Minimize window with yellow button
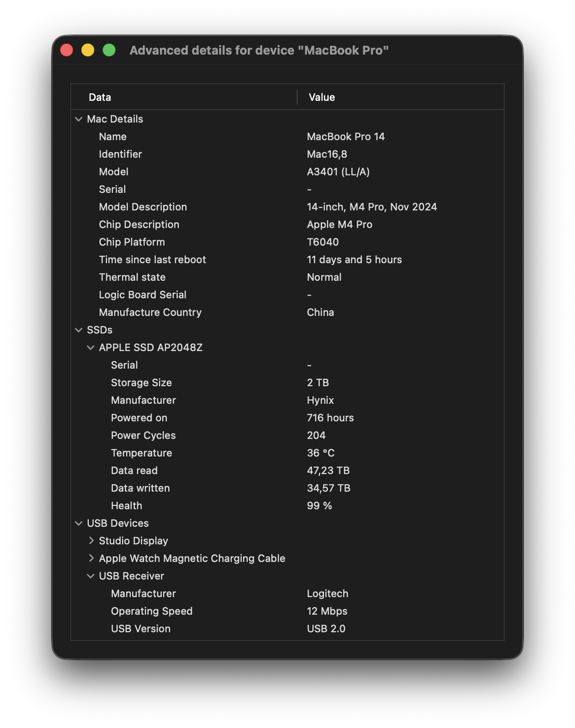The image size is (575, 728). tap(88, 50)
